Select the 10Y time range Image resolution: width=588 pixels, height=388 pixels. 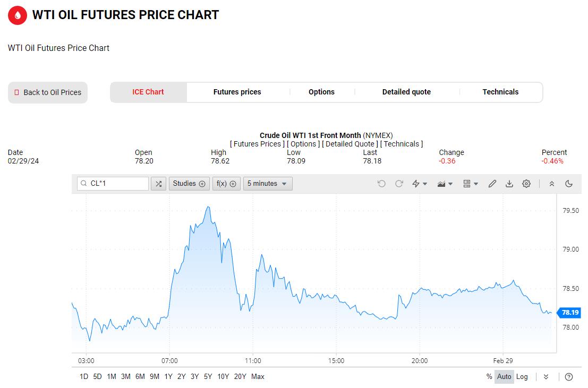(x=223, y=377)
